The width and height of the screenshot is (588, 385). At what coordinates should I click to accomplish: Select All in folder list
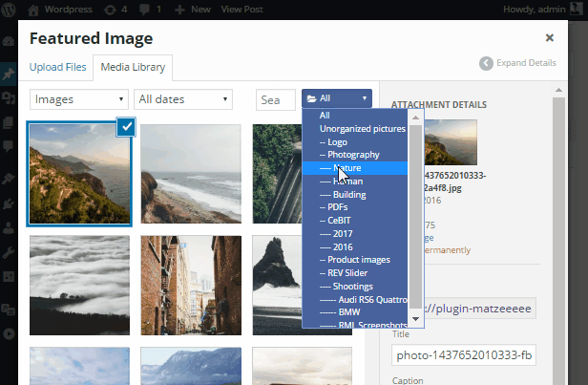pyautogui.click(x=355, y=116)
